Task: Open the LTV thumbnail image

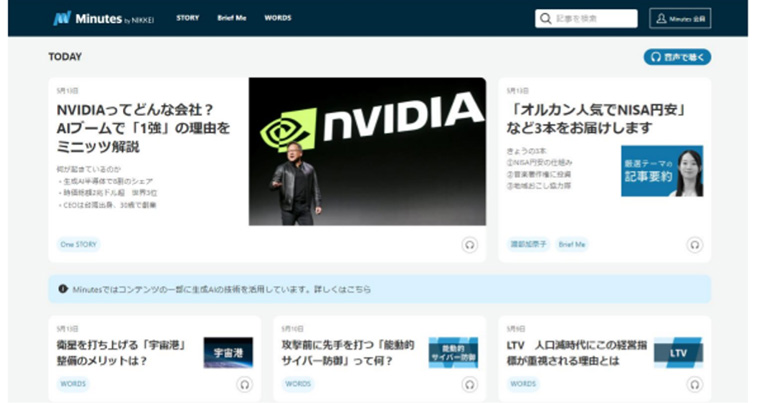Action: coord(678,353)
